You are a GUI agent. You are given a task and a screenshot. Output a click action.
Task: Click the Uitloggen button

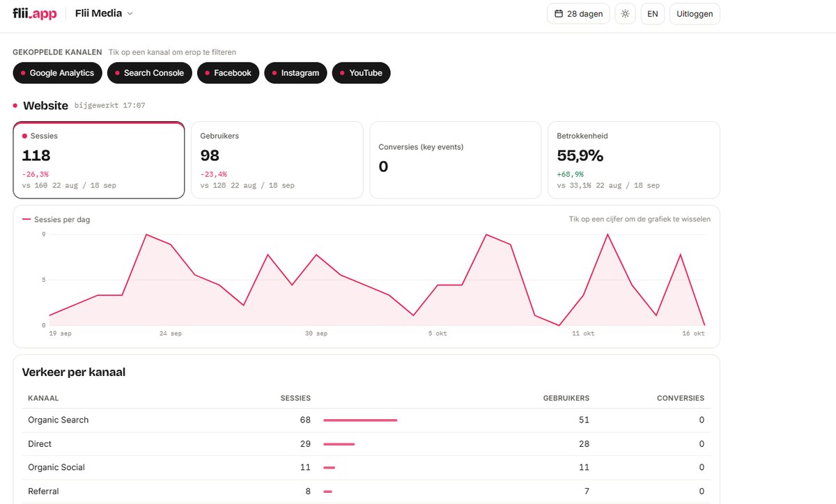695,14
